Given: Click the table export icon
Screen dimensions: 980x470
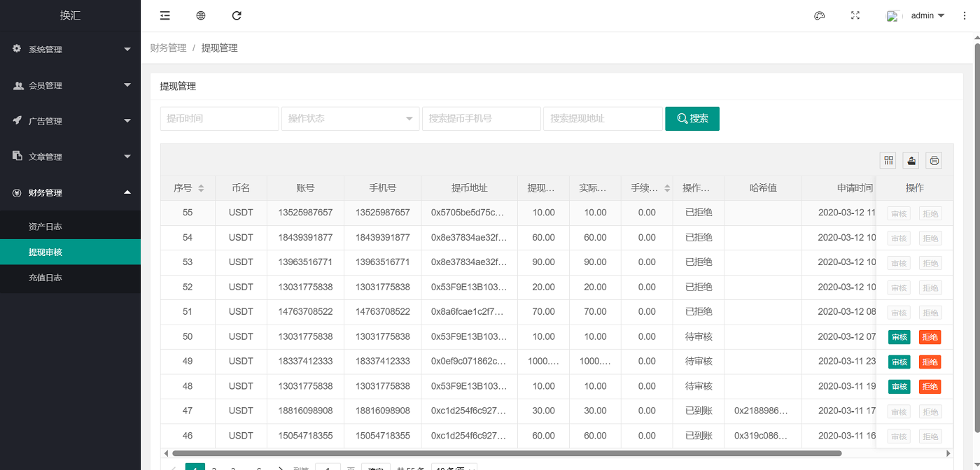Looking at the screenshot, I should [x=911, y=161].
